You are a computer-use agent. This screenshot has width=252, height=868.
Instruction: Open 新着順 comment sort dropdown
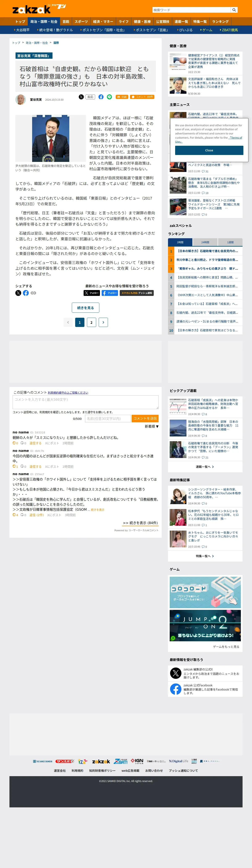pos(151,426)
